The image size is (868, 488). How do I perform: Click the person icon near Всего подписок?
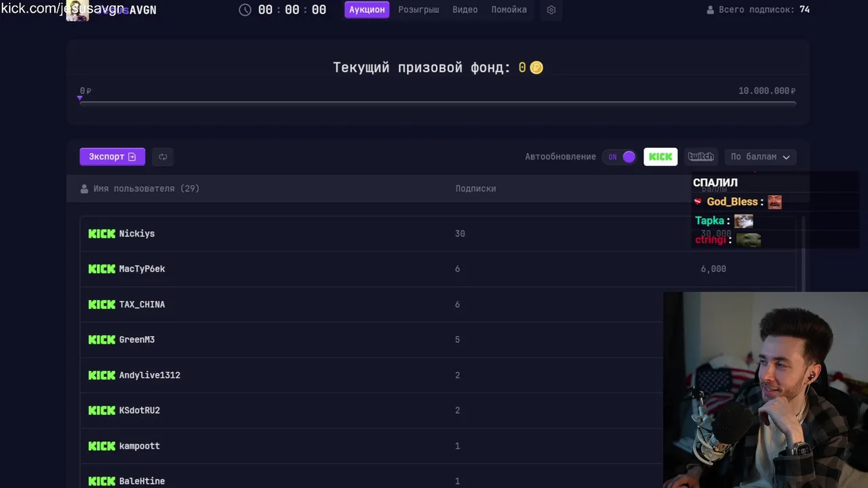(711, 10)
